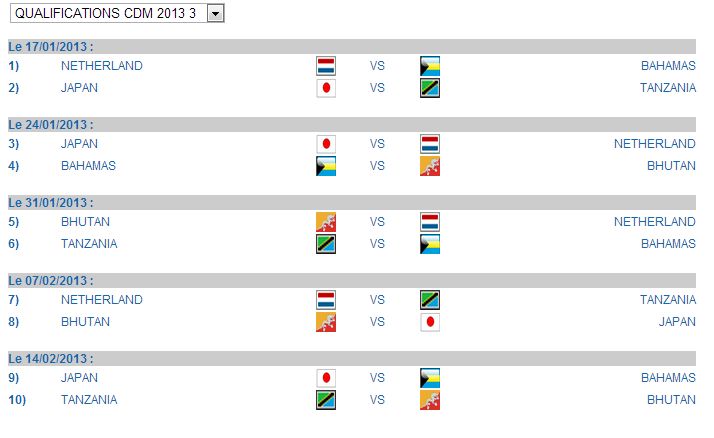714x438 pixels.
Task: Select JAPAN team name in match 9
Action: tap(79, 378)
